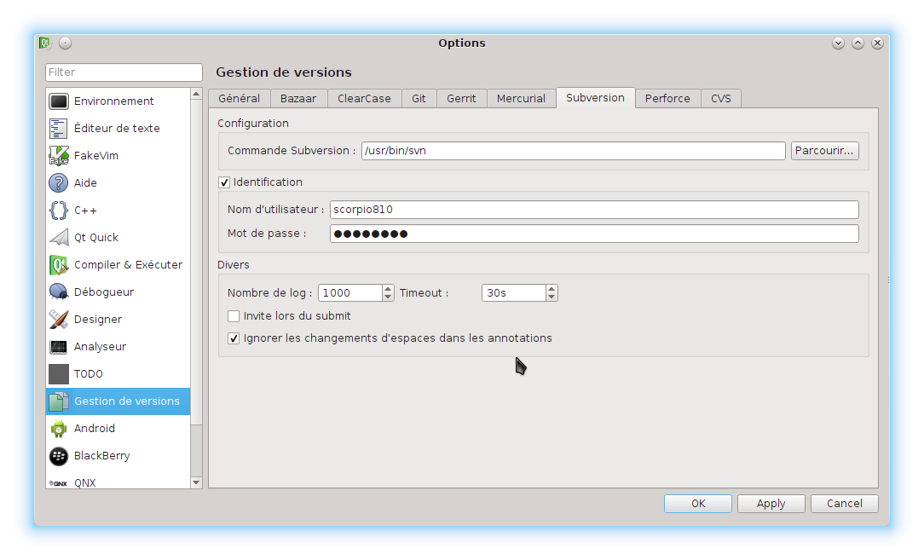Select the Designer brush icon
This screenshot has height=560, width=924.
coord(58,320)
